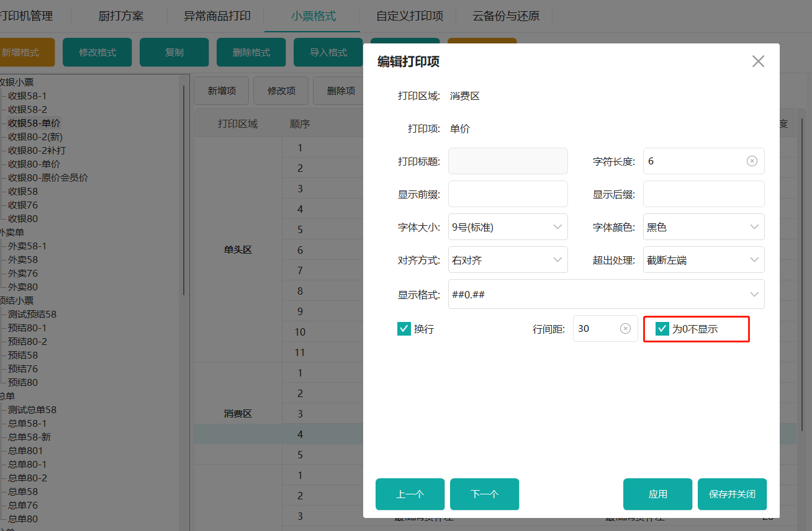Click the 消费区 region cell in table

point(238,413)
